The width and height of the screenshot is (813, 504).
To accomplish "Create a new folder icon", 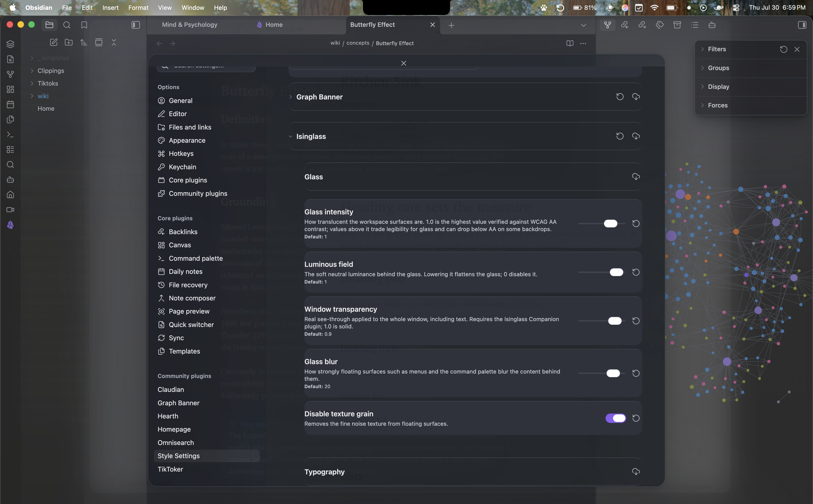I will [x=69, y=42].
